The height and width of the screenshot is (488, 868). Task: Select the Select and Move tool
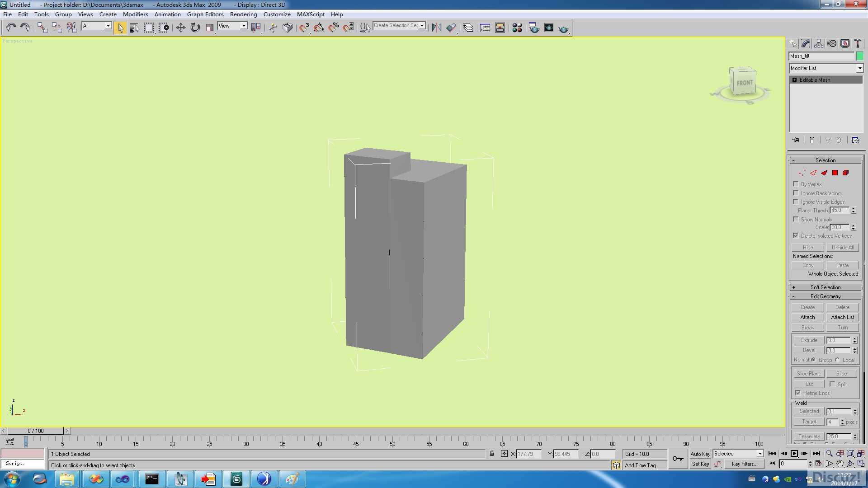[x=180, y=28]
